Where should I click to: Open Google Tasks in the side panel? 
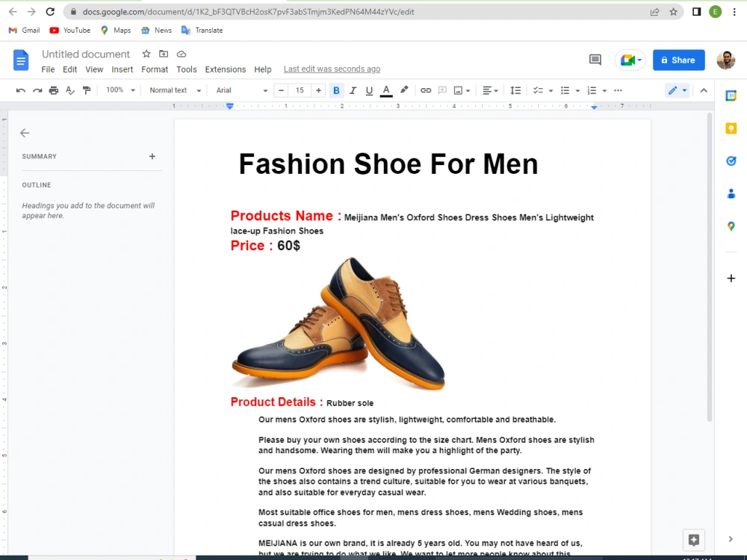tap(731, 161)
